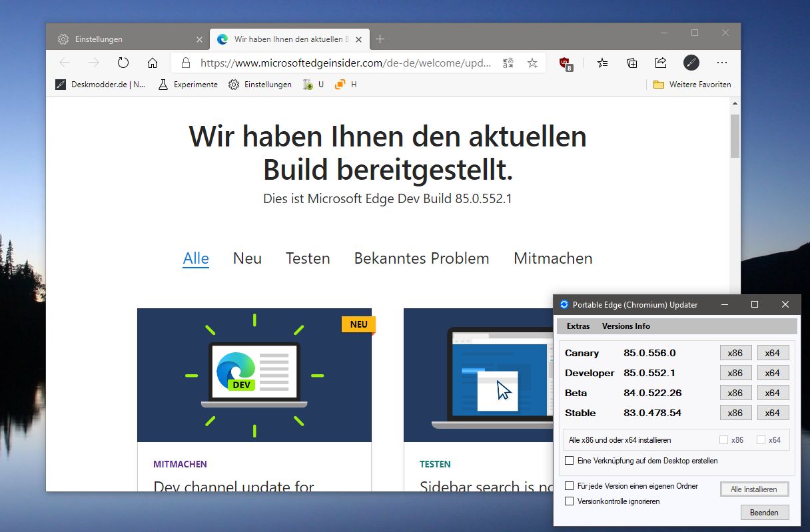Screen dimensions: 810x532
Task: Open the favorites list icon
Action: (602, 63)
